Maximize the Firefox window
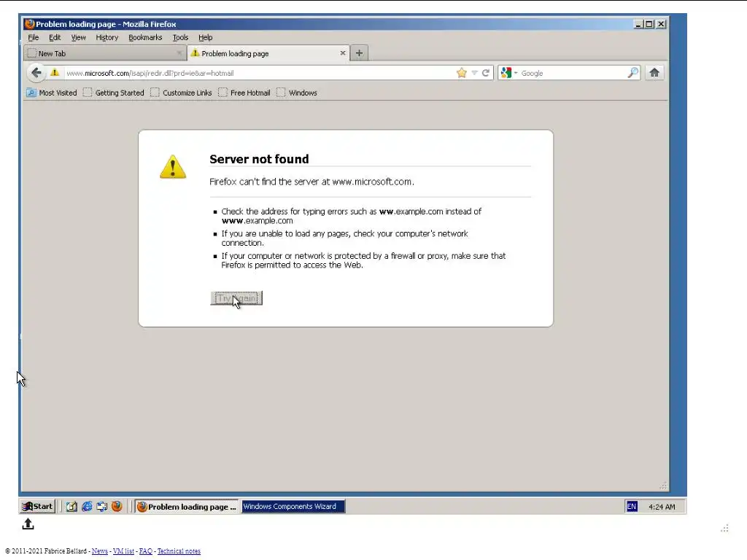This screenshot has width=747, height=560. [649, 24]
